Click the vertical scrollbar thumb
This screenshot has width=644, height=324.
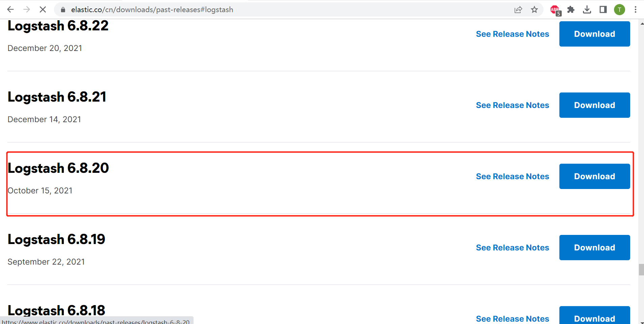641,270
